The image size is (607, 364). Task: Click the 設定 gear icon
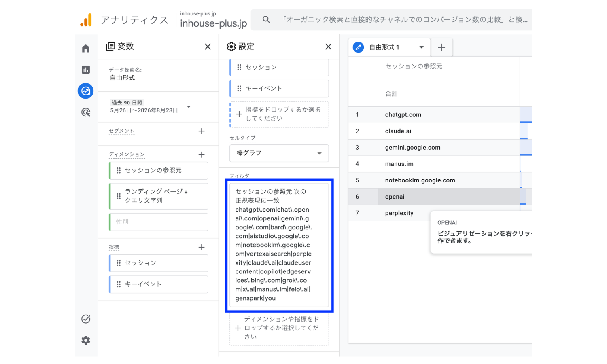coord(231,47)
